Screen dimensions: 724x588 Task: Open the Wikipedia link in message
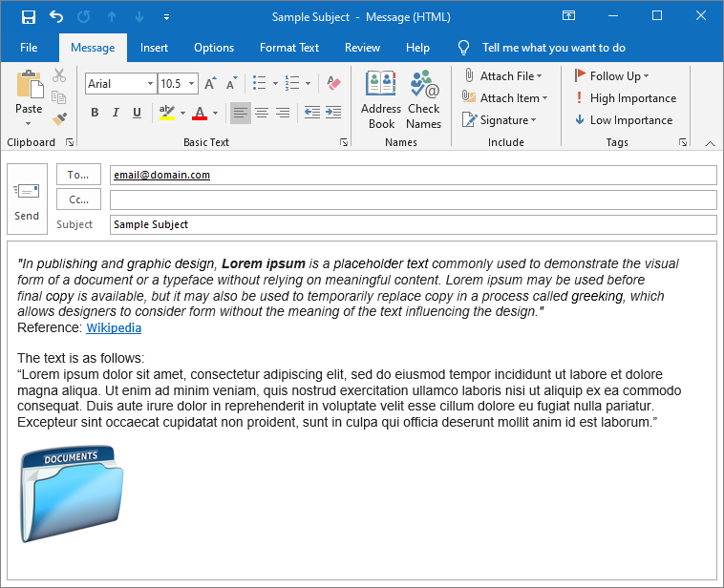(114, 328)
